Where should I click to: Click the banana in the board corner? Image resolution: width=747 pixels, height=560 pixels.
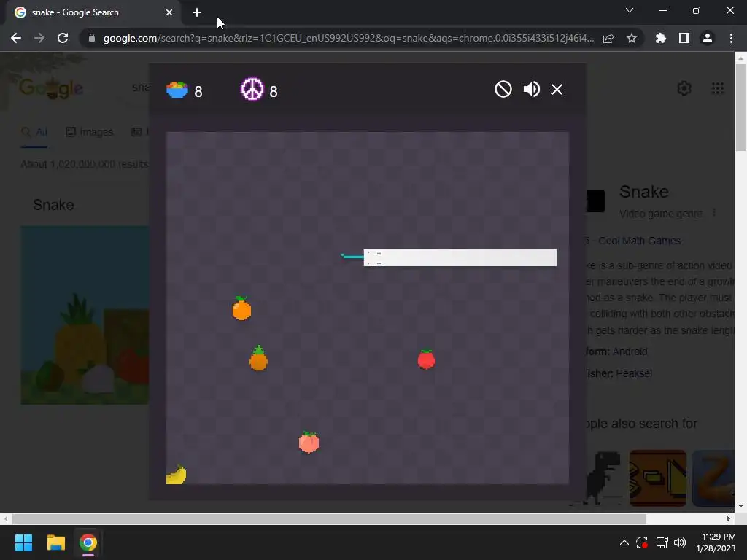click(176, 474)
